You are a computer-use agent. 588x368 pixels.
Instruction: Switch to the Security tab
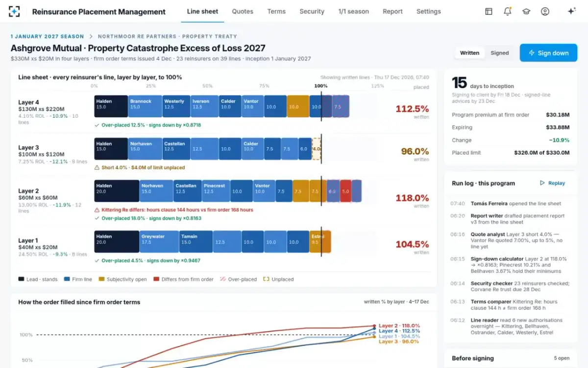[x=312, y=11]
